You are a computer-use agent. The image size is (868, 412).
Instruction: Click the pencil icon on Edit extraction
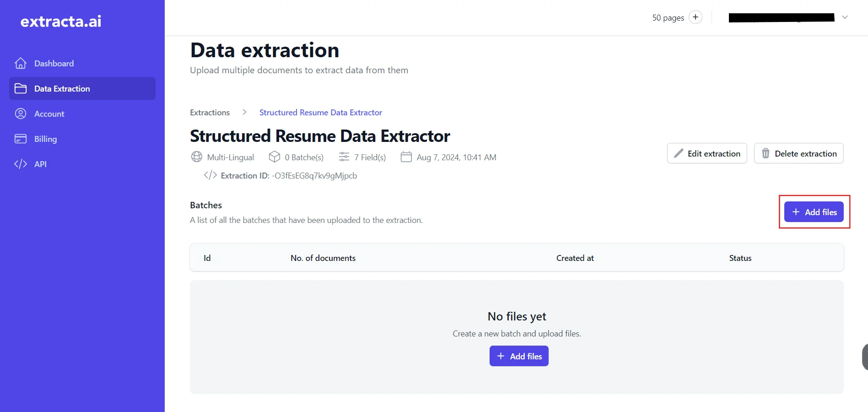679,153
